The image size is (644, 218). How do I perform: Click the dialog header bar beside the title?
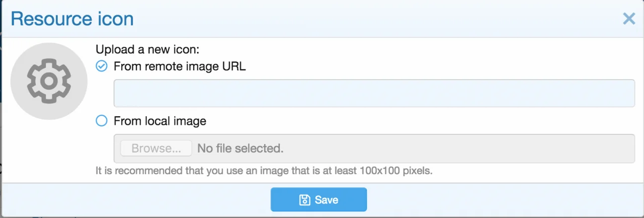[x=352, y=19]
